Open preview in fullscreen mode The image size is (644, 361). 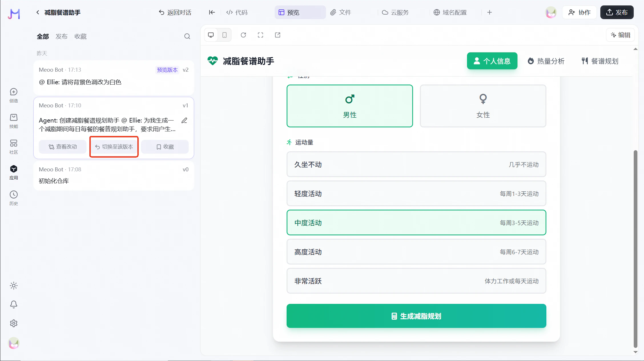click(260, 35)
